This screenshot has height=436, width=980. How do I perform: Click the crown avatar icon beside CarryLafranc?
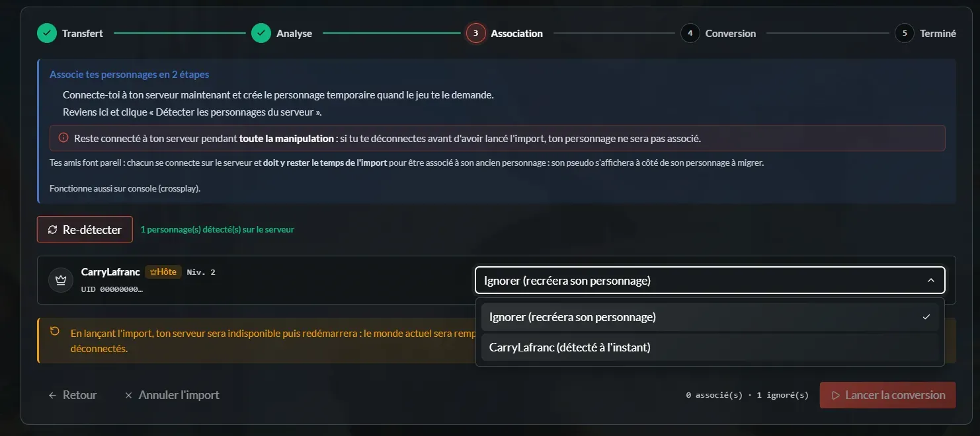point(61,280)
